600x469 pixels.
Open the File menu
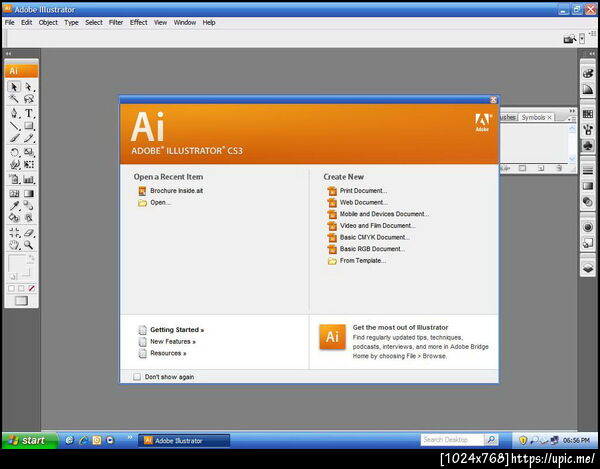click(10, 23)
